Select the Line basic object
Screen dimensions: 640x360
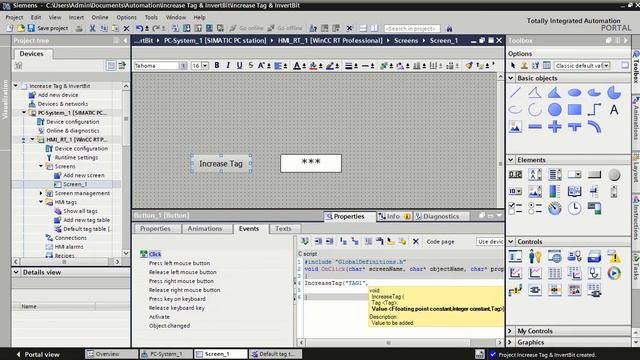pos(515,93)
